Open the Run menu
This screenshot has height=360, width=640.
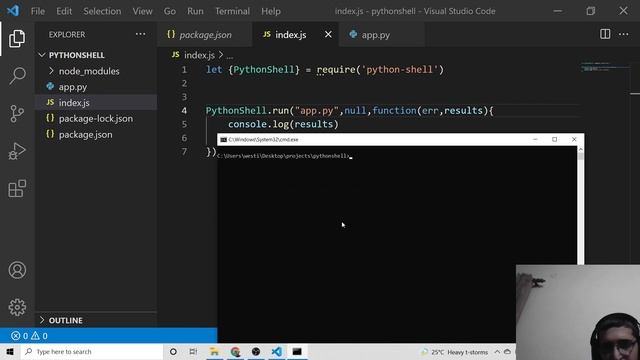[195, 11]
